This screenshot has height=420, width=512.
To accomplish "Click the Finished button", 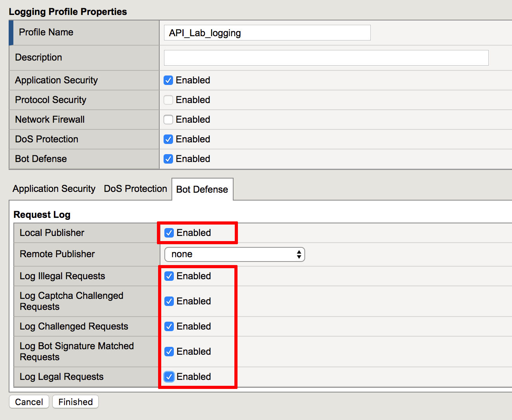I will [76, 402].
